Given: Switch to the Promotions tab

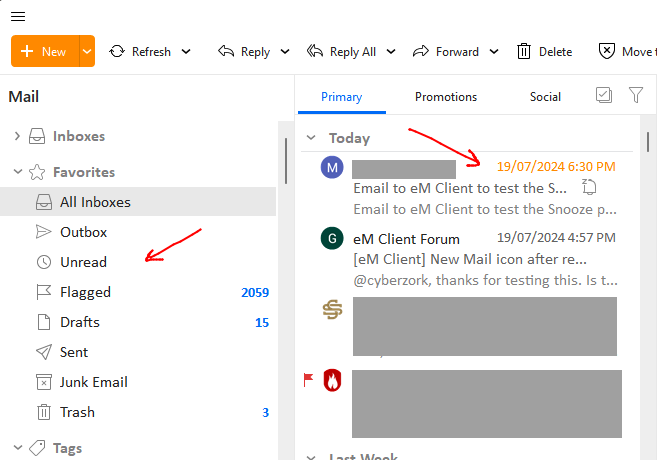Looking at the screenshot, I should tap(446, 97).
